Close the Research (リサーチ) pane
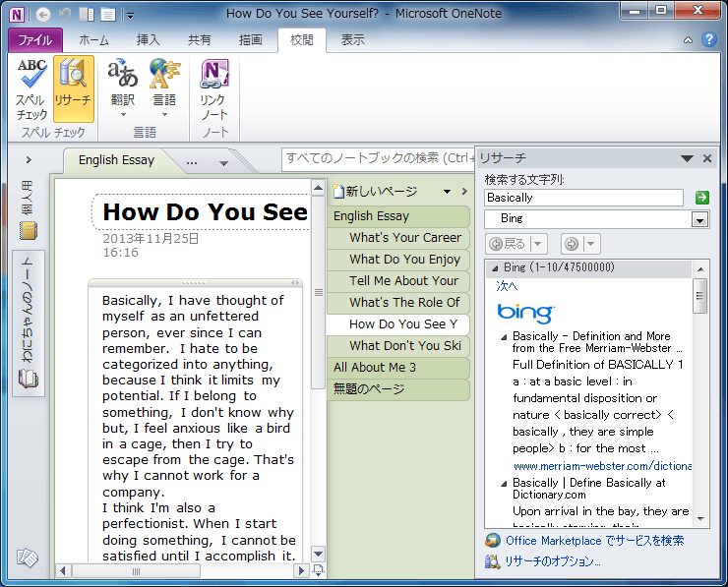 [707, 158]
